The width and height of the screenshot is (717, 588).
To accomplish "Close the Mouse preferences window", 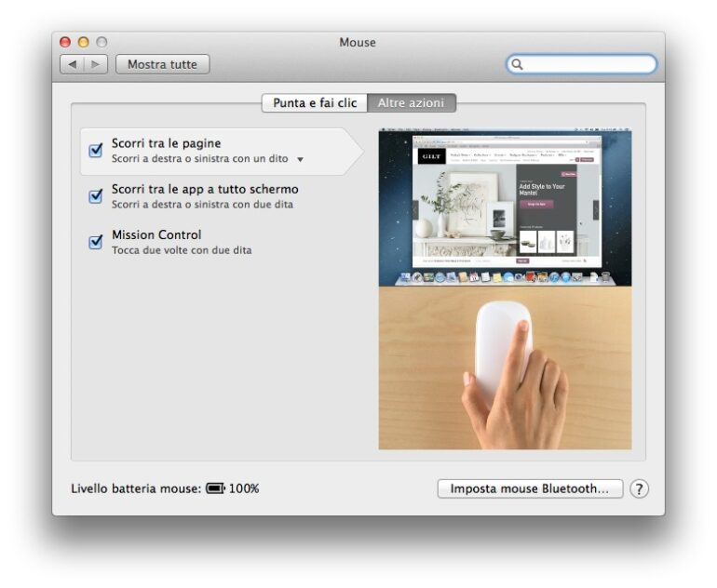I will coord(65,42).
